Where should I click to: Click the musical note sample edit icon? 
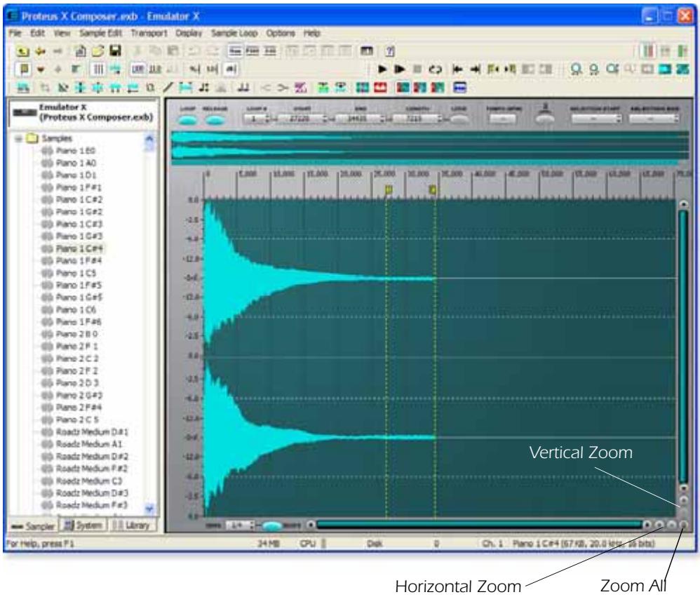[206, 86]
